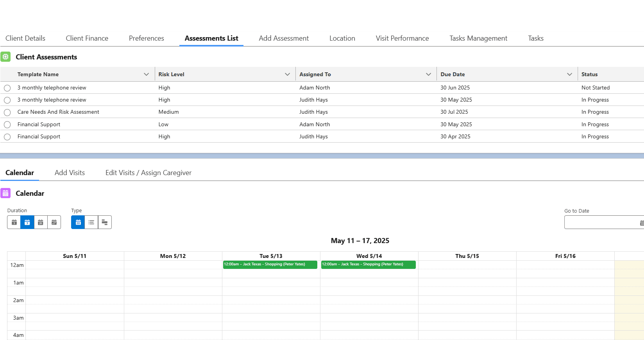
Task: Click the Low risk level cell
Action: pyautogui.click(x=163, y=124)
